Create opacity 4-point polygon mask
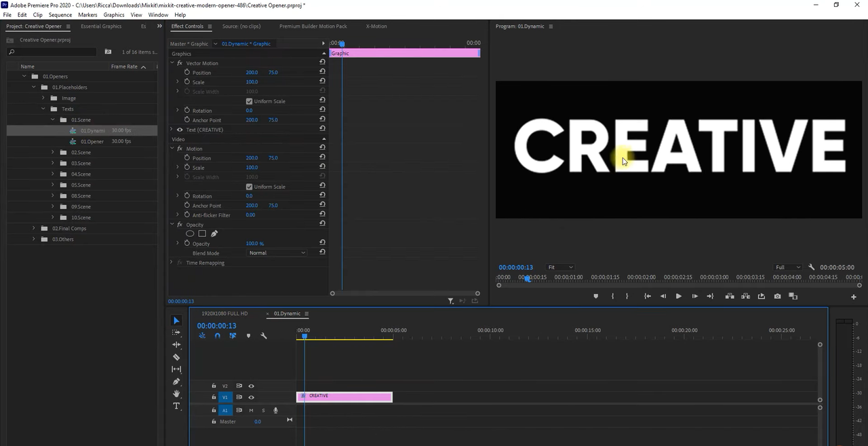 pos(202,234)
